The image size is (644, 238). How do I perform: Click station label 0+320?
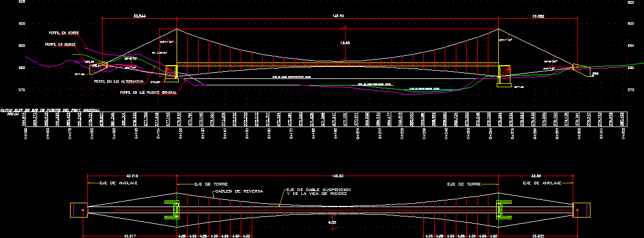point(624,134)
